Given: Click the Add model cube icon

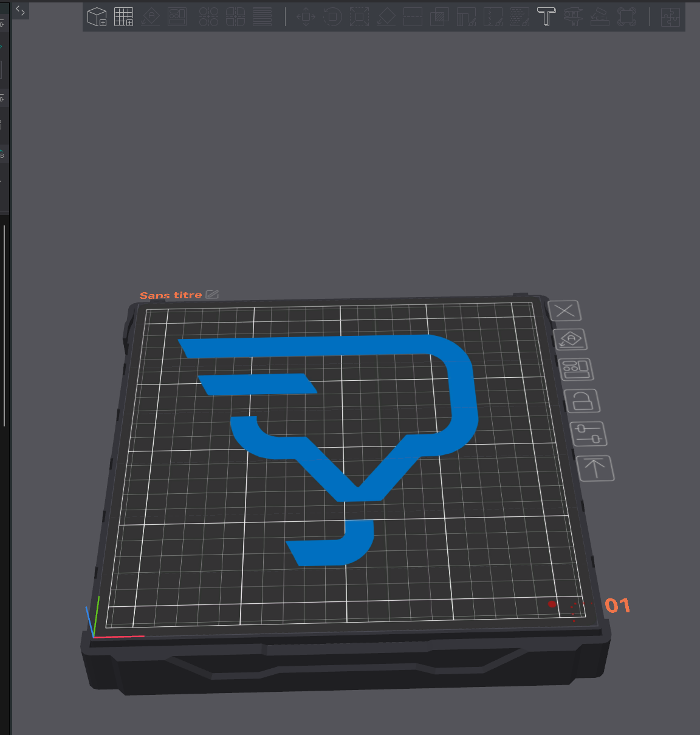Looking at the screenshot, I should click(x=97, y=16).
